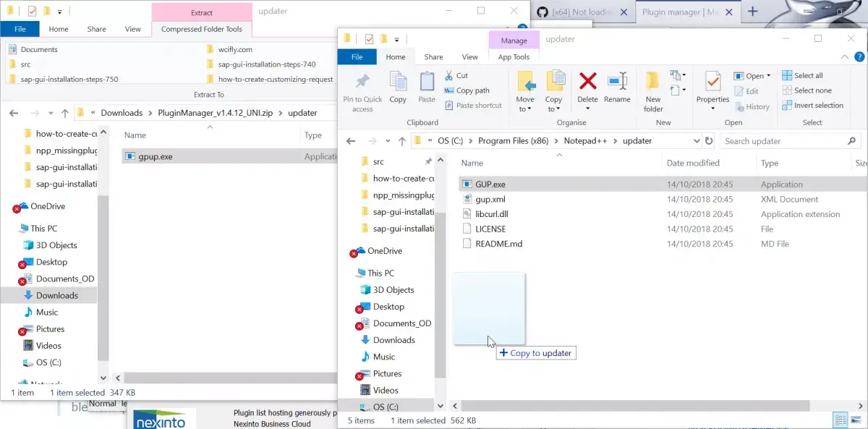Switch to large thumbnails view via status bar icon
This screenshot has height=429, width=868.
coord(856,420)
